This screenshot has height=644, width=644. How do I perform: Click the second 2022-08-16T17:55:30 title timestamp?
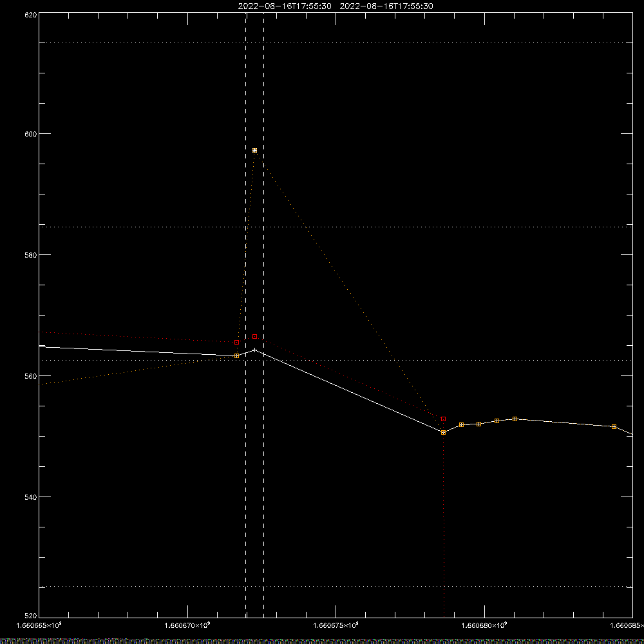(x=386, y=6)
